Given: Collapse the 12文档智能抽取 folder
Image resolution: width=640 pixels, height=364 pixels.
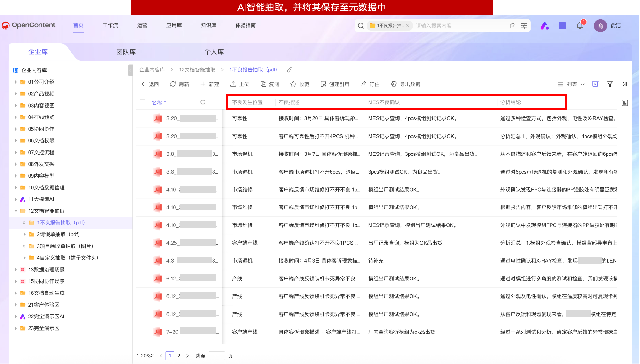Looking at the screenshot, I should tap(16, 211).
